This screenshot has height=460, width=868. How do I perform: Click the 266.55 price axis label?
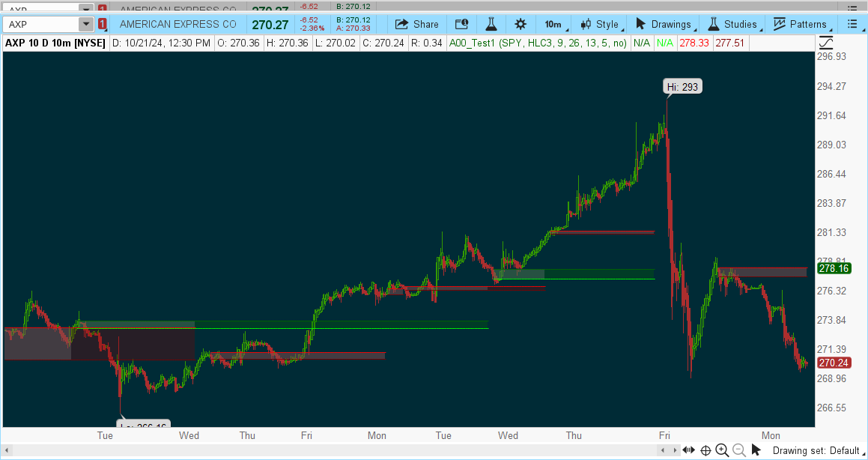pos(832,408)
